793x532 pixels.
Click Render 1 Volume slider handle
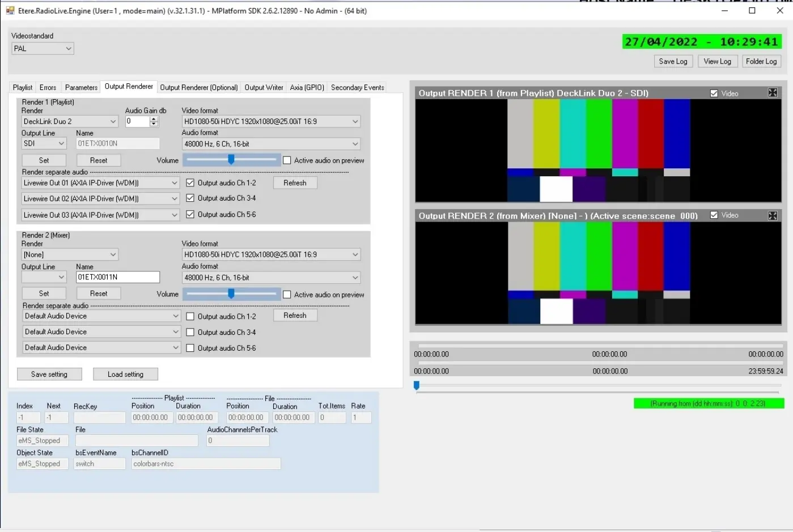231,160
